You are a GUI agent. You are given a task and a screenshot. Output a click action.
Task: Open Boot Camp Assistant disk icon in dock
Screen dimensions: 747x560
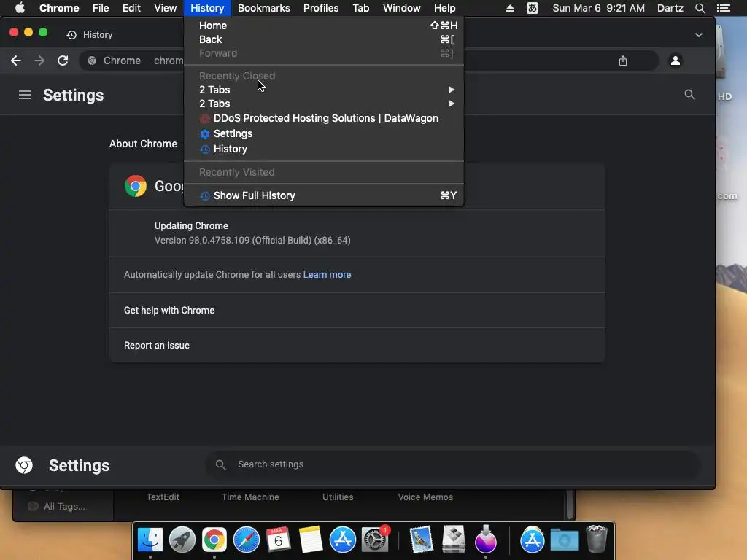coord(454,540)
